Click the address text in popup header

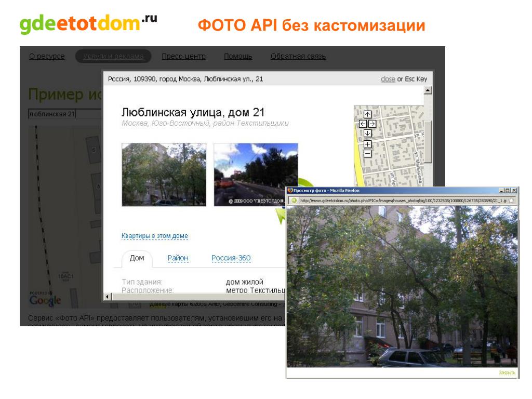point(185,79)
